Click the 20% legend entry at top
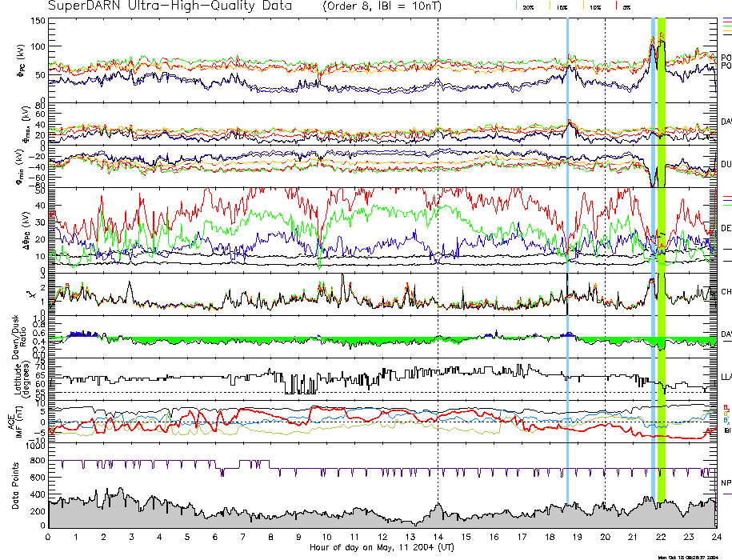732x560 pixels. pyautogui.click(x=529, y=6)
